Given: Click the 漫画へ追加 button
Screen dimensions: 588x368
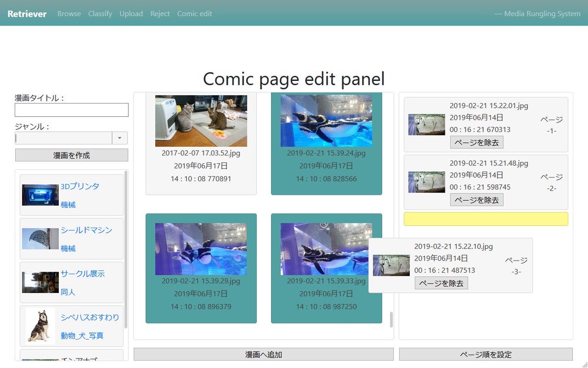Looking at the screenshot, I should click(264, 354).
